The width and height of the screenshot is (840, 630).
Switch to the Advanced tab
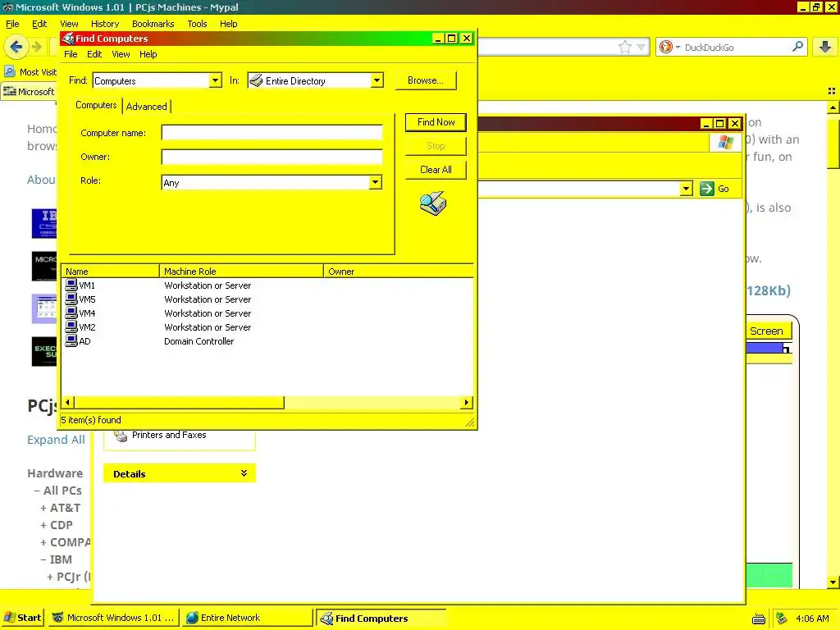[x=146, y=106]
